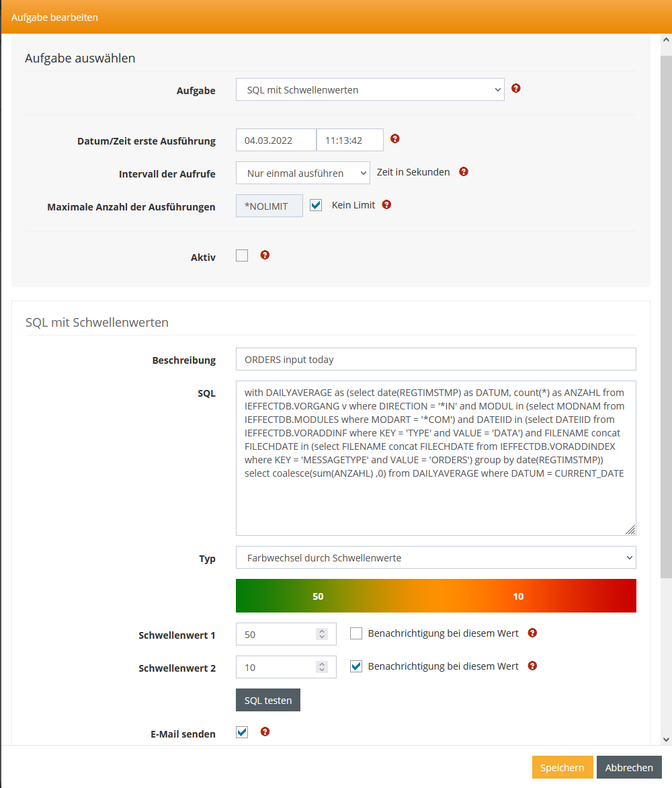The width and height of the screenshot is (672, 788).
Task: Open help icon for Zeit in Sekunden
Action: [x=464, y=171]
